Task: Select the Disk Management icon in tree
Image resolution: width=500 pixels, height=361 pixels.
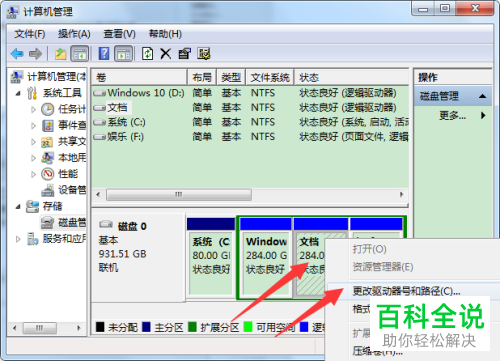Action: tap(47, 223)
